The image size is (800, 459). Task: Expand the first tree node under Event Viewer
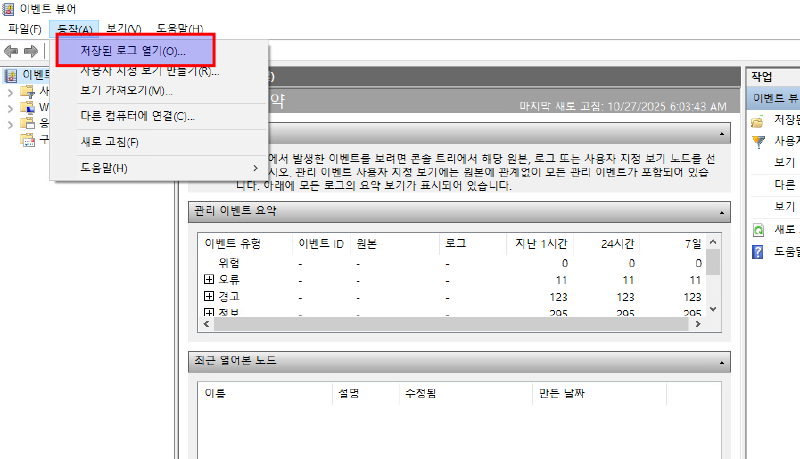tap(9, 92)
